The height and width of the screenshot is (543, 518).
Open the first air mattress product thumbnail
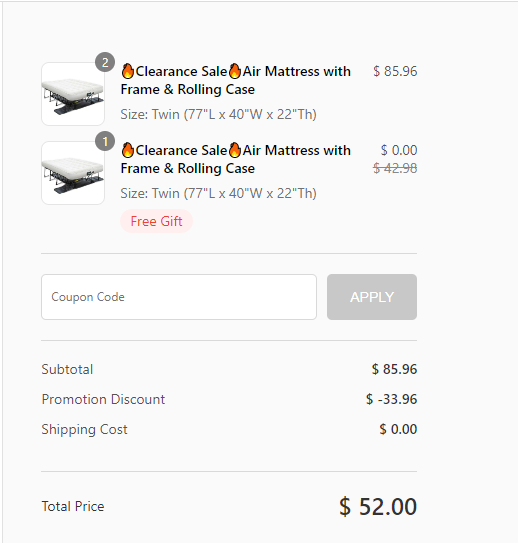(x=73, y=94)
